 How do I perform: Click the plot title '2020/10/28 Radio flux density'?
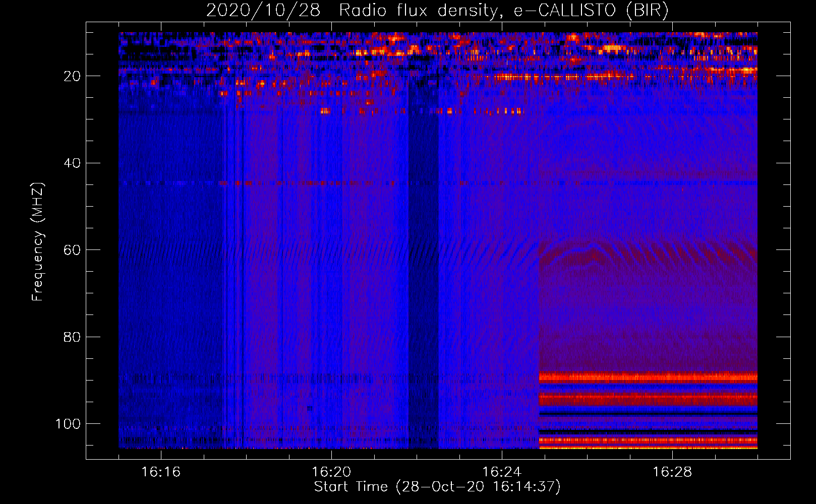[437, 10]
